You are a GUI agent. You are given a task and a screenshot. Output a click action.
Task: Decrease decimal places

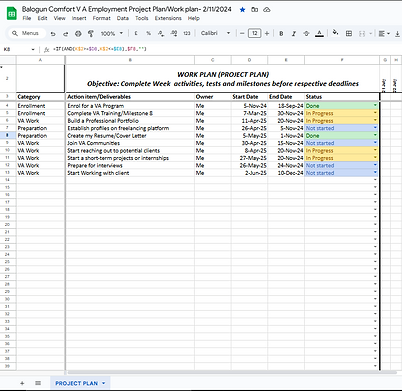coord(161,33)
